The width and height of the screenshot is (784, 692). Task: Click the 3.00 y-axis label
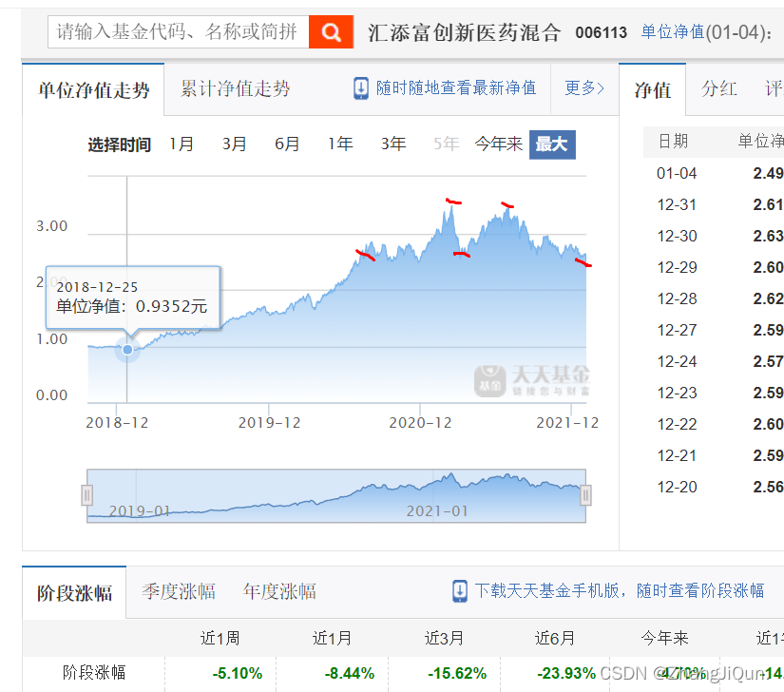(x=51, y=226)
